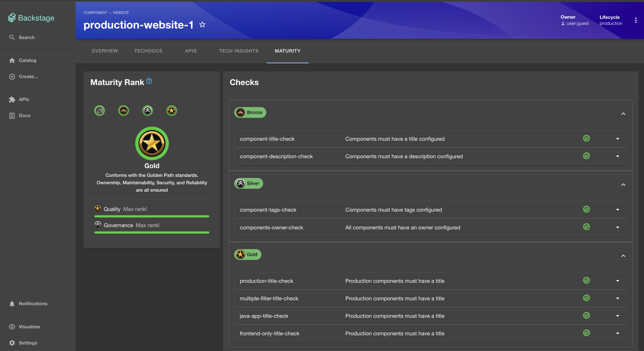Open Docs from the sidebar icon
Viewport: 644px width, 351px height.
(x=12, y=115)
